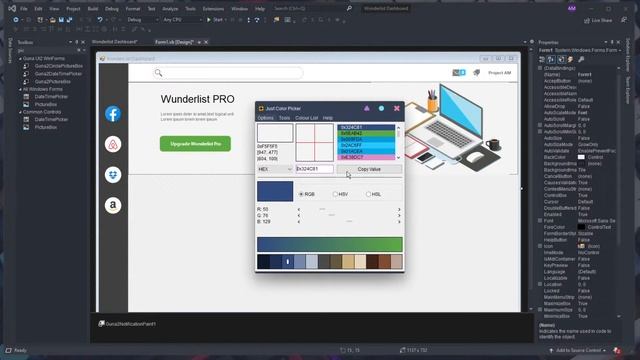
Task: Click the cyan round icon in Just Color Picker title
Action: coord(381,108)
